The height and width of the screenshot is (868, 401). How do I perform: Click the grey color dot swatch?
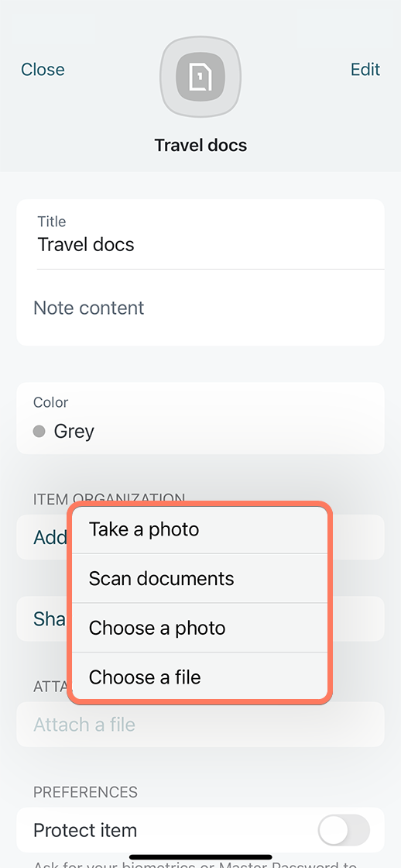[x=39, y=431]
